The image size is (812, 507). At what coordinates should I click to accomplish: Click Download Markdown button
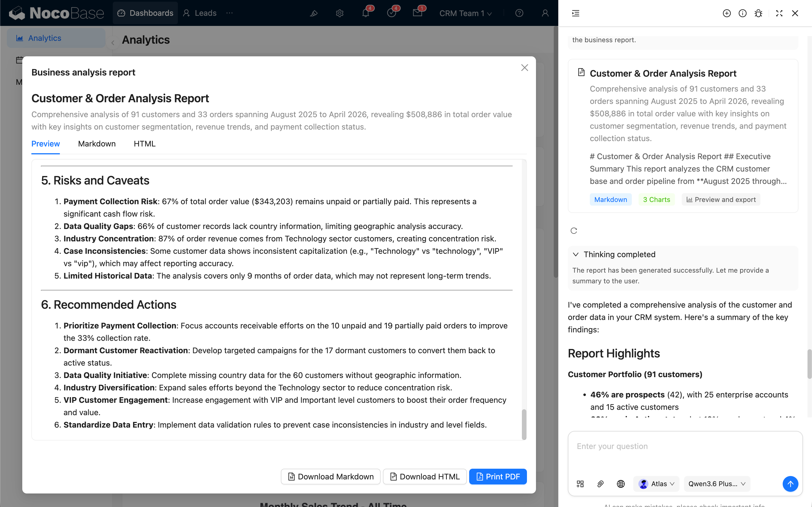click(330, 477)
